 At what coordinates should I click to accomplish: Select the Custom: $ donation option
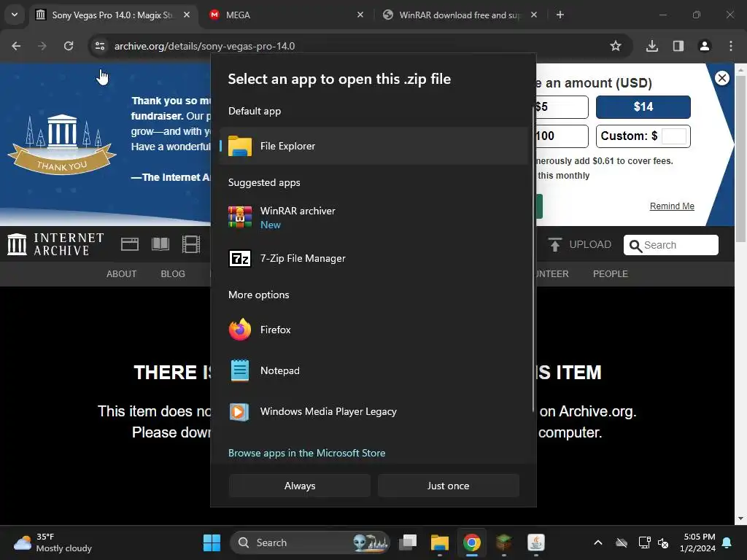[643, 136]
